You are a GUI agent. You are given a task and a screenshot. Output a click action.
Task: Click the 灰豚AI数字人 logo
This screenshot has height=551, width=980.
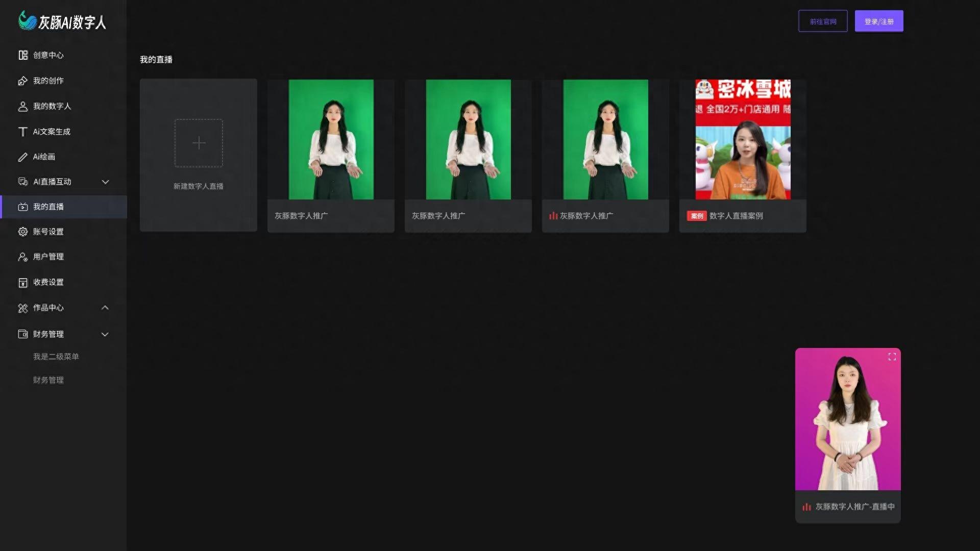[x=62, y=22]
